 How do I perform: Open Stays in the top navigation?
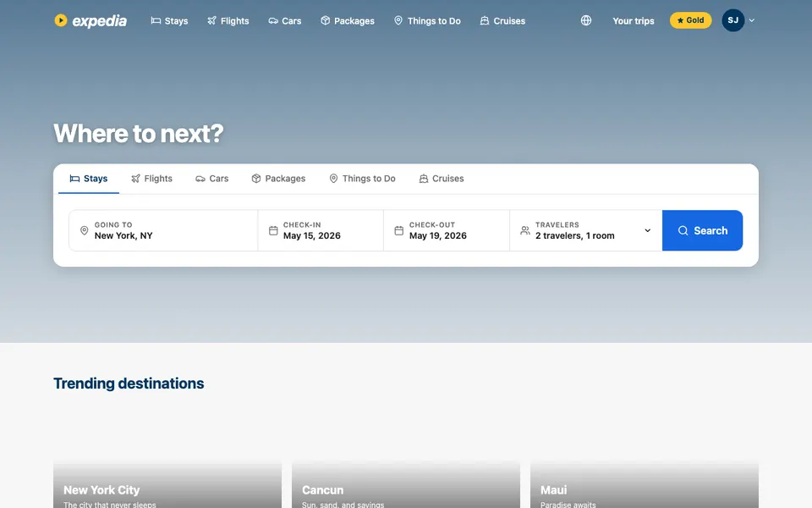pos(169,20)
